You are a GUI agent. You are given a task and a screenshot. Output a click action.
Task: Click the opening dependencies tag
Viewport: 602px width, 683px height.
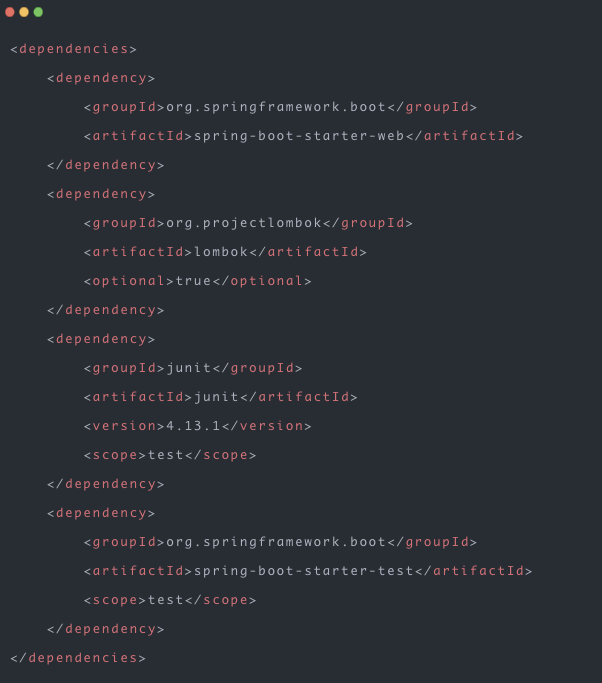[x=74, y=49]
